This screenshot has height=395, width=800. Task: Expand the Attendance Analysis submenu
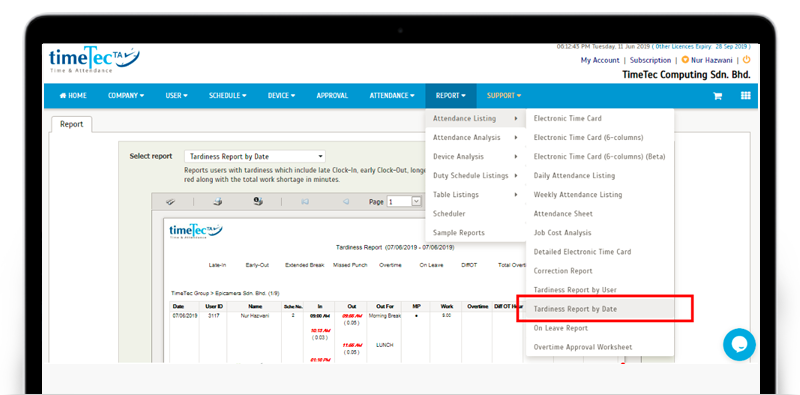click(475, 137)
